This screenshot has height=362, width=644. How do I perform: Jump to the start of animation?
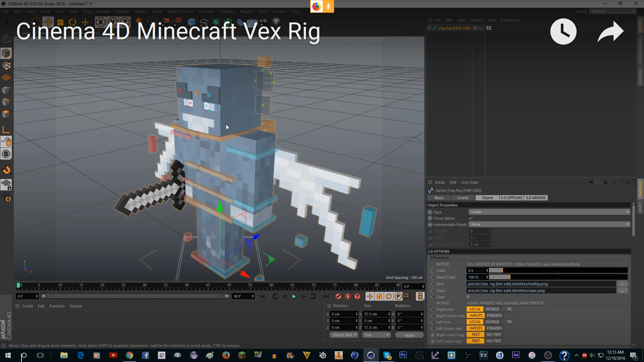coord(262,296)
